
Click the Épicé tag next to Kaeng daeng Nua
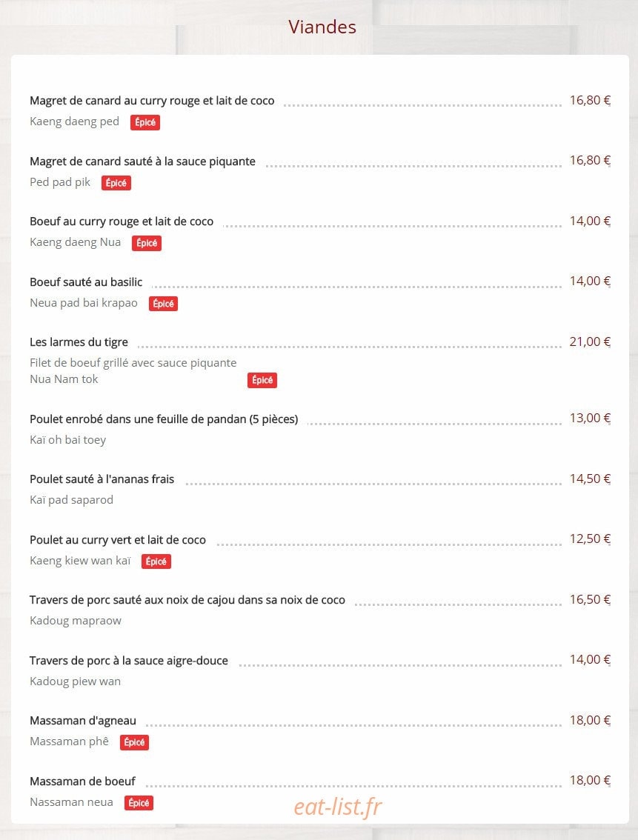[x=146, y=243]
